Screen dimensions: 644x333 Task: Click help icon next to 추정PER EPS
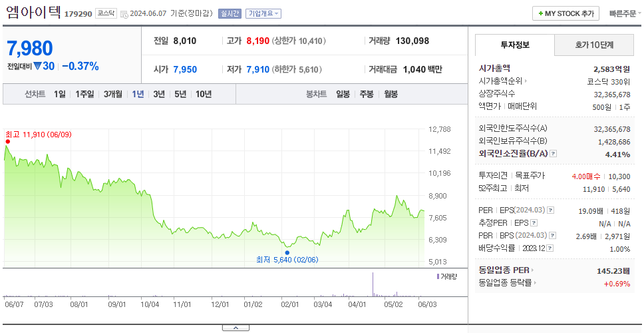(x=534, y=223)
